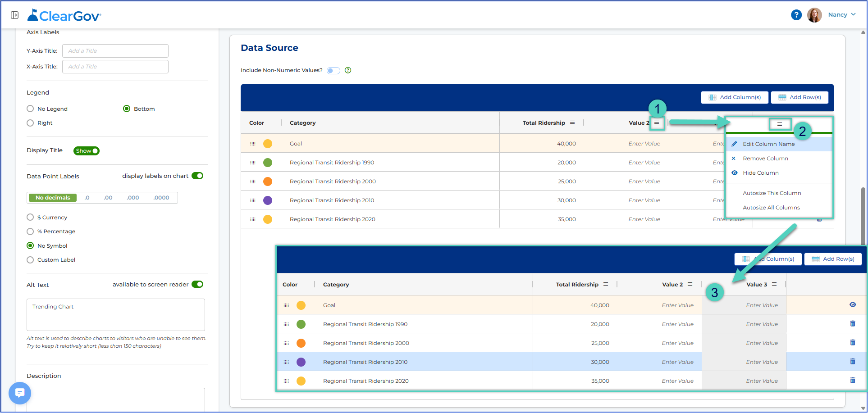
Task: Open the Value 3 column menu icon
Action: pyautogui.click(x=774, y=284)
